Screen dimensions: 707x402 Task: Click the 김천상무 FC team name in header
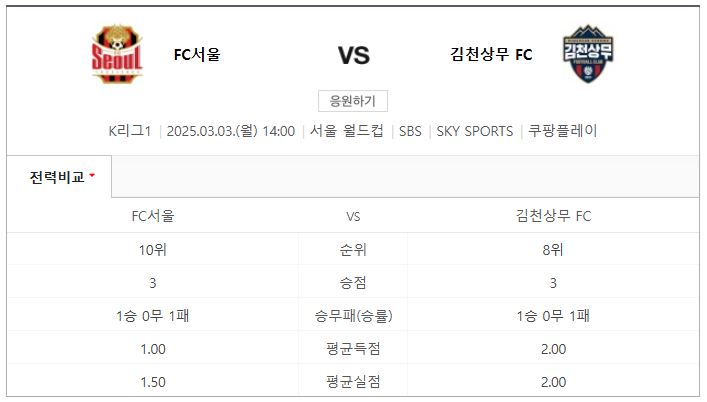click(491, 55)
